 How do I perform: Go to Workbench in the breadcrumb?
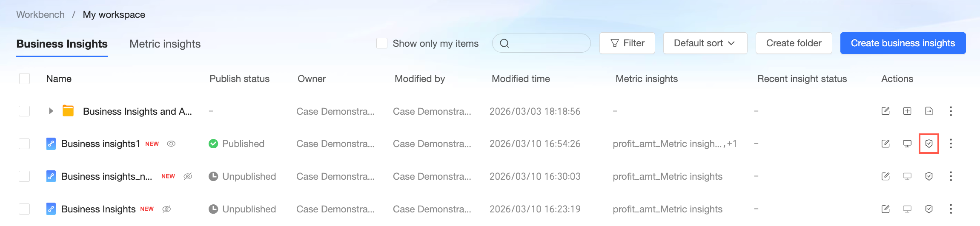coord(40,14)
